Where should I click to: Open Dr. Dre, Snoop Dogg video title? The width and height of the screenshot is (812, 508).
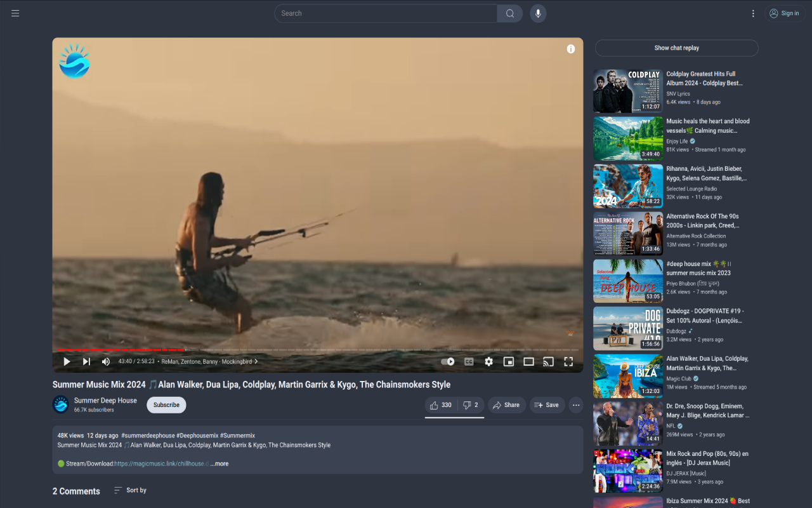(708, 411)
